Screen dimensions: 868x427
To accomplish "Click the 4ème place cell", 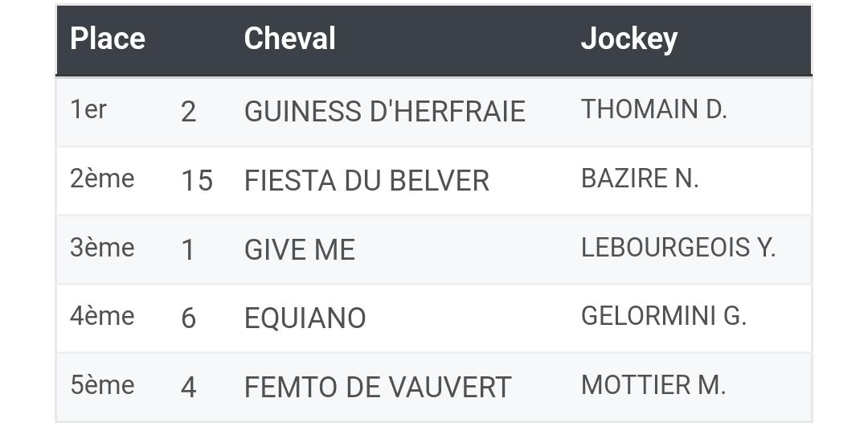I will pos(102,316).
